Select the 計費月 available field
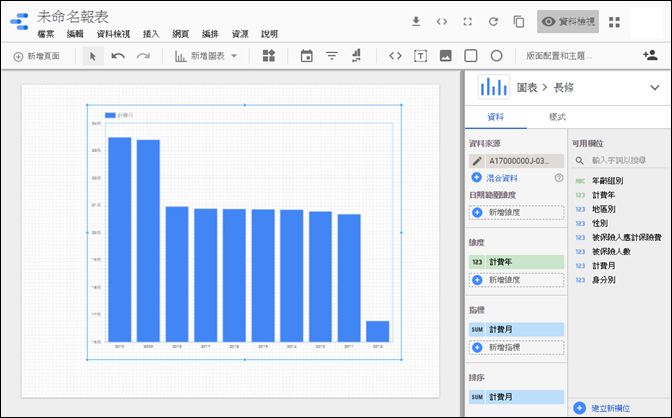Viewport: 672px width, 418px height. [603, 266]
